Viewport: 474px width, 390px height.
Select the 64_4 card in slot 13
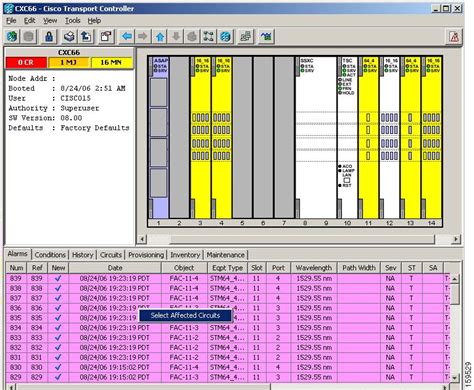410,138
